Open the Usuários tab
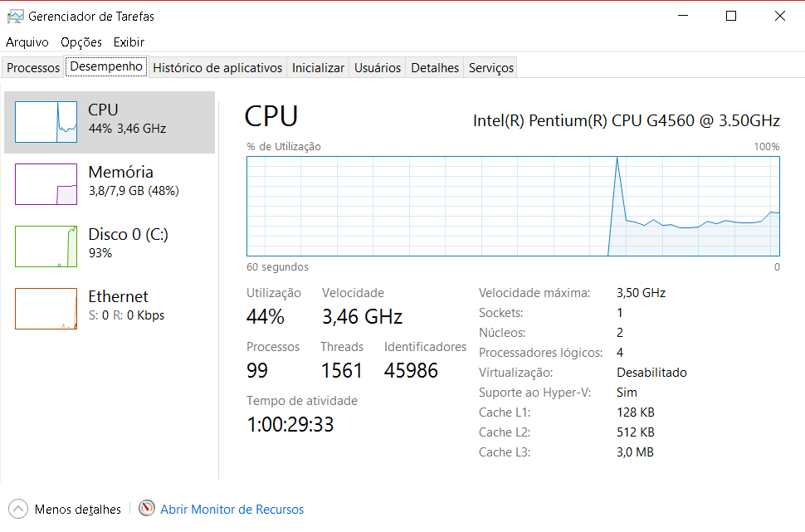The image size is (805, 532). (378, 68)
